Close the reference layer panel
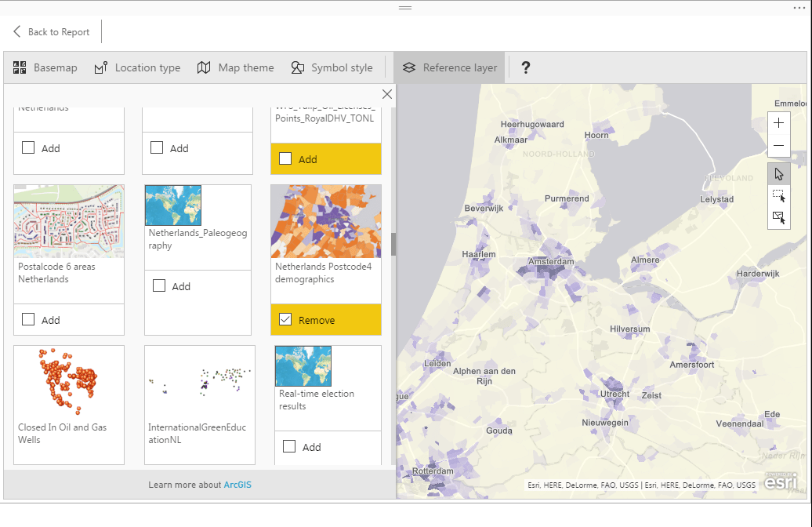812x527 pixels. [x=387, y=94]
